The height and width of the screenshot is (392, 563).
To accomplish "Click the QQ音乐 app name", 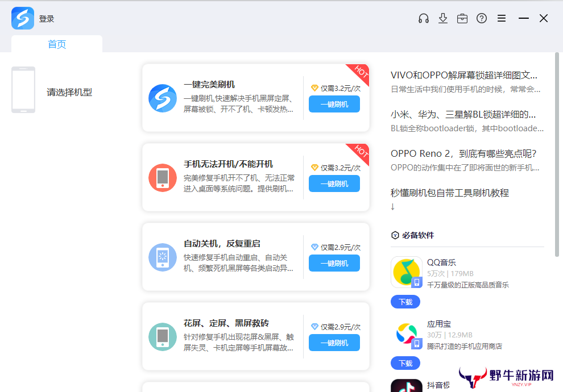I will coord(441,262).
